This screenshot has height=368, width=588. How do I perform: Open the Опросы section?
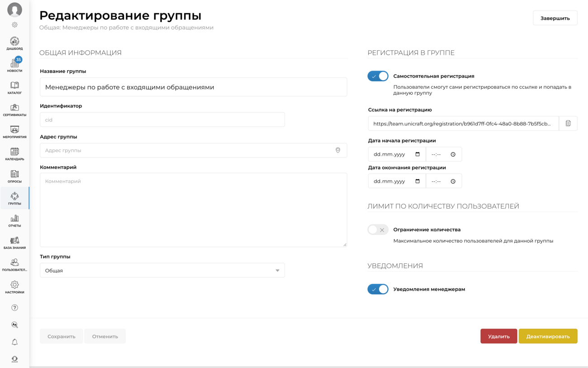pos(14,177)
